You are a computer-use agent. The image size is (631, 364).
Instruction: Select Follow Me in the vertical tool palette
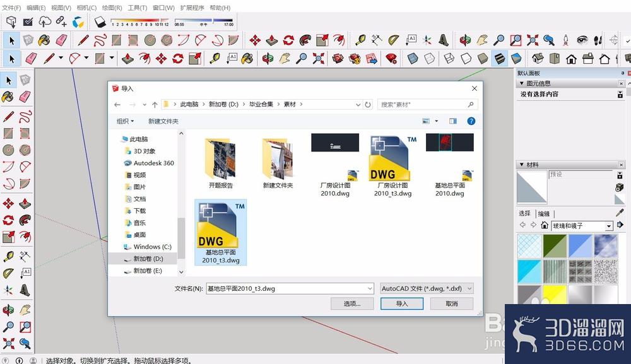(25, 220)
